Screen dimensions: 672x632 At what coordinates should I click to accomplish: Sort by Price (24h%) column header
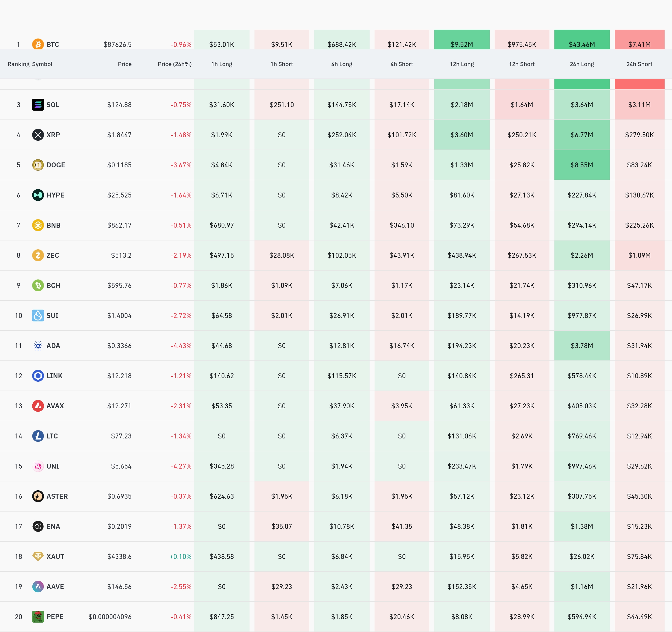174,64
